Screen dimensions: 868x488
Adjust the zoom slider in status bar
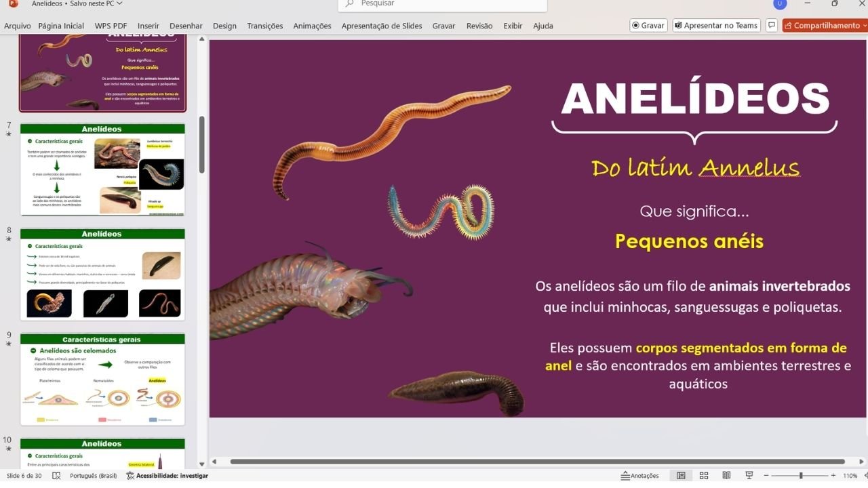(x=800, y=476)
